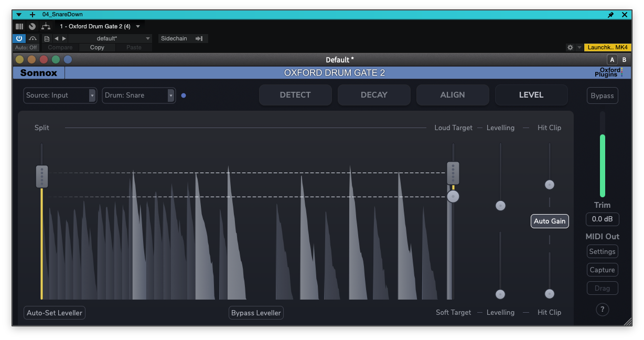Open the routing view icon
This screenshot has height=340, width=644.
[46, 26]
